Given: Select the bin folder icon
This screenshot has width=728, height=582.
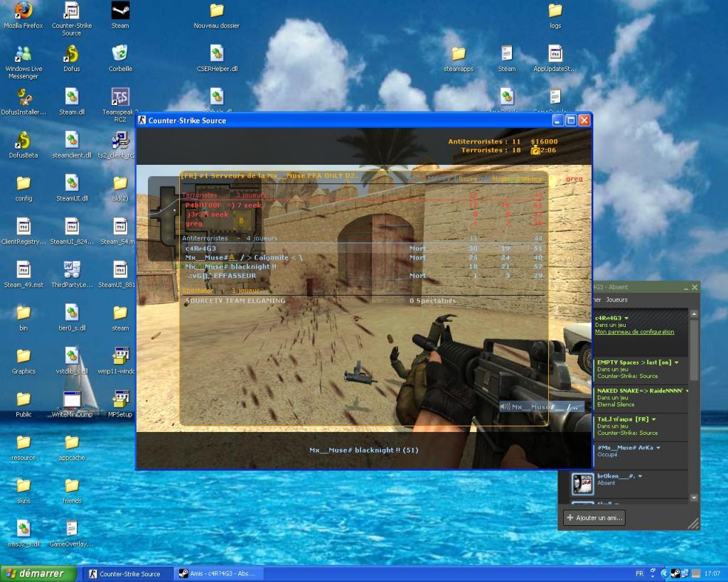Looking at the screenshot, I should coord(23,313).
